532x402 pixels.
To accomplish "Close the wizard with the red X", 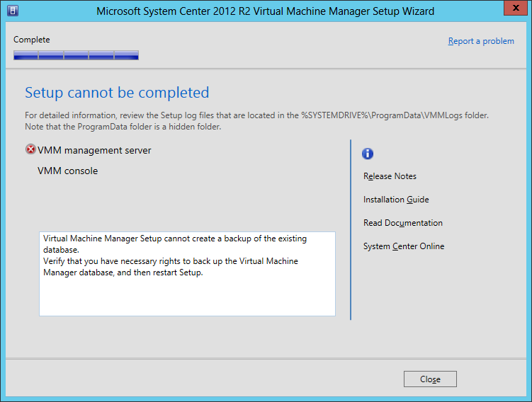I will coord(516,8).
